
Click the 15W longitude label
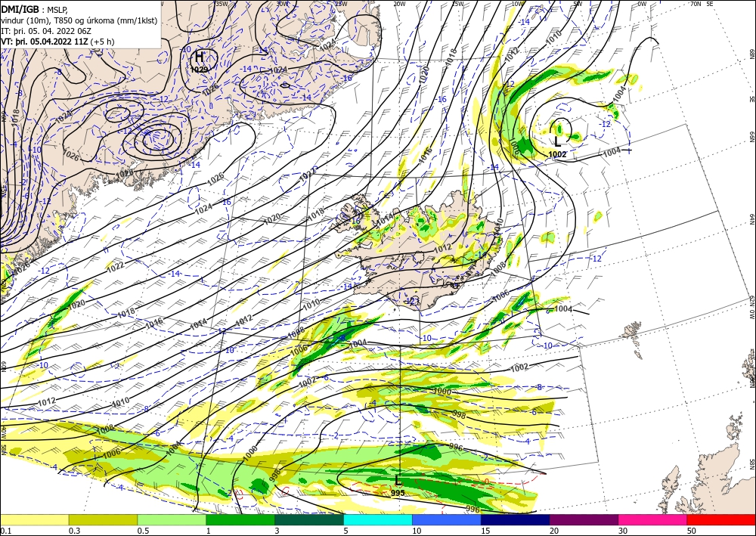458,3
